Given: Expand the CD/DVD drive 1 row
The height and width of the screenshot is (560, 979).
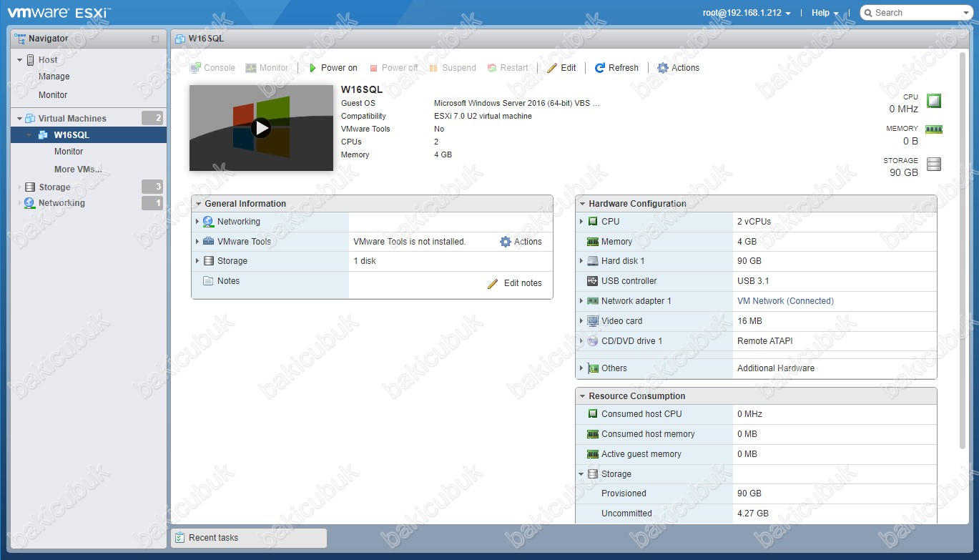Looking at the screenshot, I should 581,341.
